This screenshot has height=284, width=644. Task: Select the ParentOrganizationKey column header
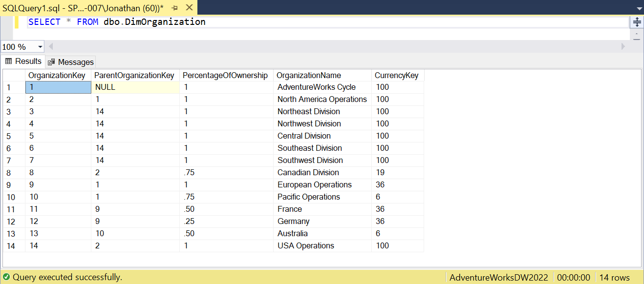[x=134, y=75]
